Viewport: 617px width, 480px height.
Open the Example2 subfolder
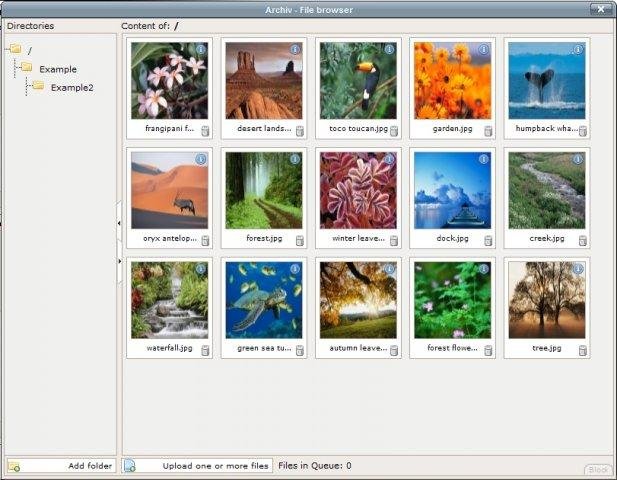click(x=63, y=87)
